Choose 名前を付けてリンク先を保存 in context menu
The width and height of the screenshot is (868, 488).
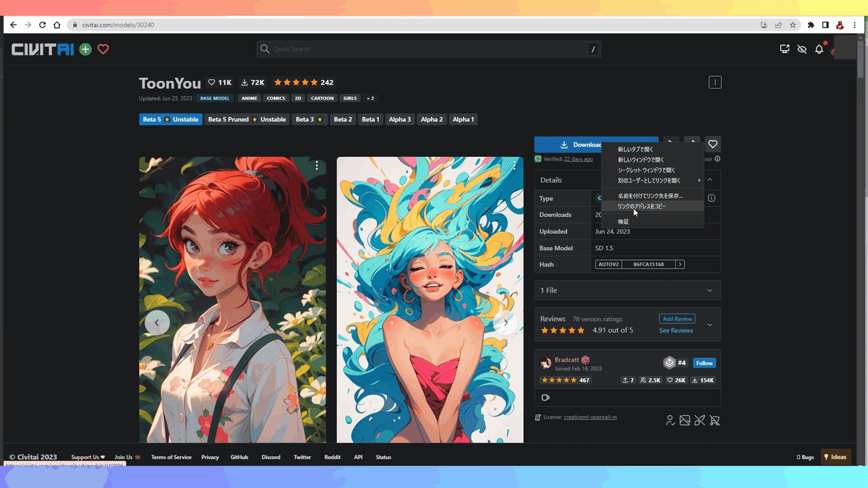653,196
